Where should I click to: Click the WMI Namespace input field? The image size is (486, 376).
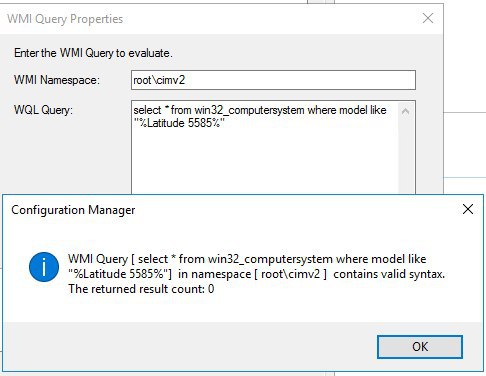pyautogui.click(x=273, y=80)
